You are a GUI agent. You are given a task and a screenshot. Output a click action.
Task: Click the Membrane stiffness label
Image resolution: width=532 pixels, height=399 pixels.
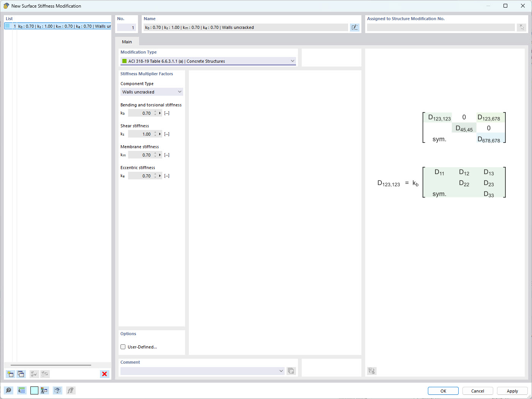click(x=139, y=147)
